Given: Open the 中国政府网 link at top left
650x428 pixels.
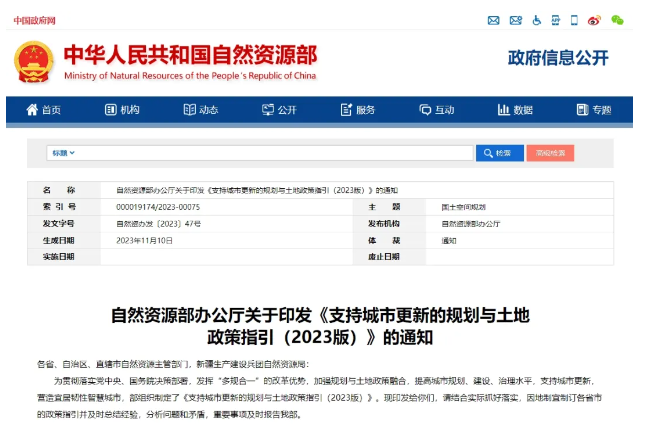Looking at the screenshot, I should [34, 21].
